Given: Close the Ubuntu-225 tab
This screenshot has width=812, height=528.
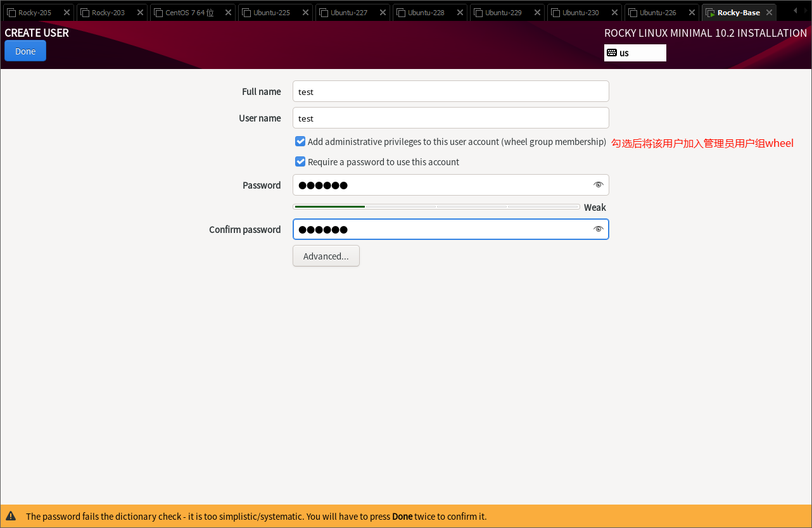Looking at the screenshot, I should click(305, 13).
